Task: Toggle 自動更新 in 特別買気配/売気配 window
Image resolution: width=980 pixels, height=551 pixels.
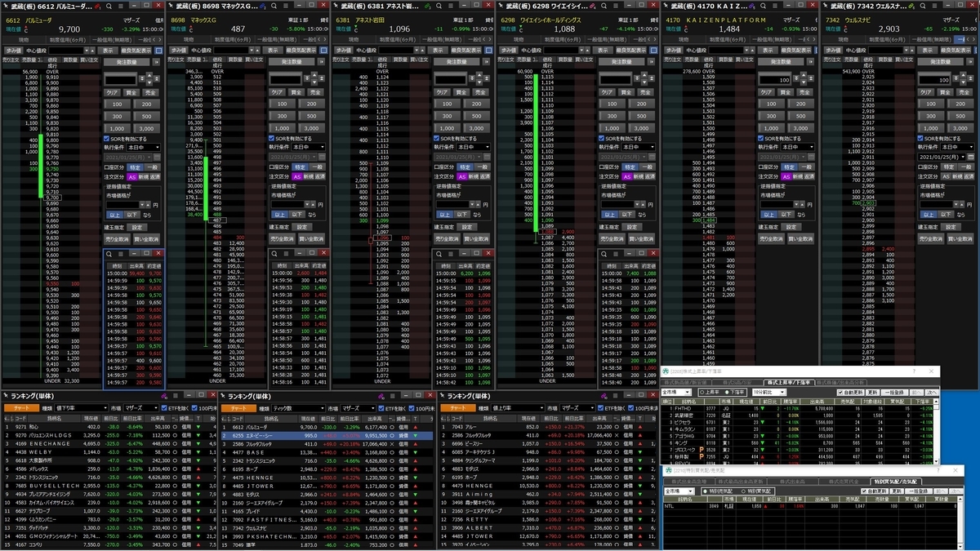Action: [863, 491]
